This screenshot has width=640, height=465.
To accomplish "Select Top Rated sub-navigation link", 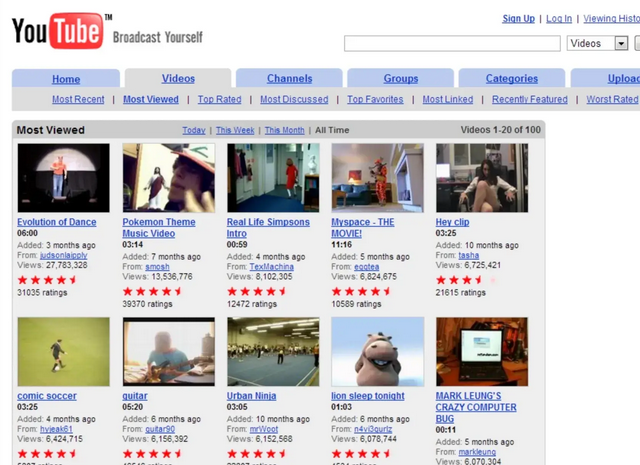I will point(220,99).
